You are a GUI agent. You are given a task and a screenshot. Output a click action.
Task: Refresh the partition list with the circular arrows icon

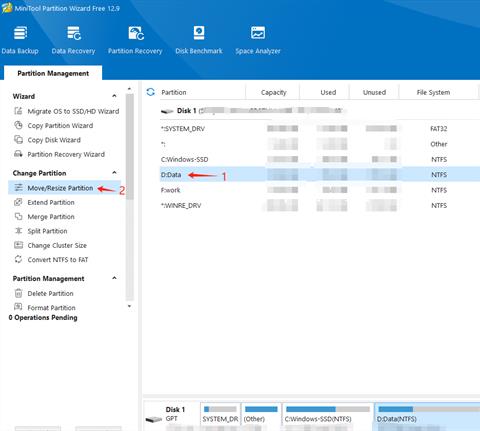150,92
